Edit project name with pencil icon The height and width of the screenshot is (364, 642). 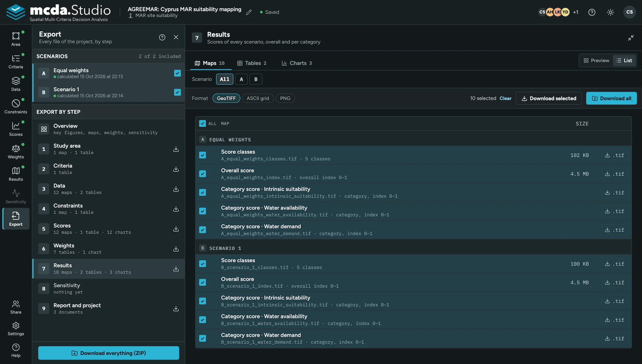coord(249,12)
